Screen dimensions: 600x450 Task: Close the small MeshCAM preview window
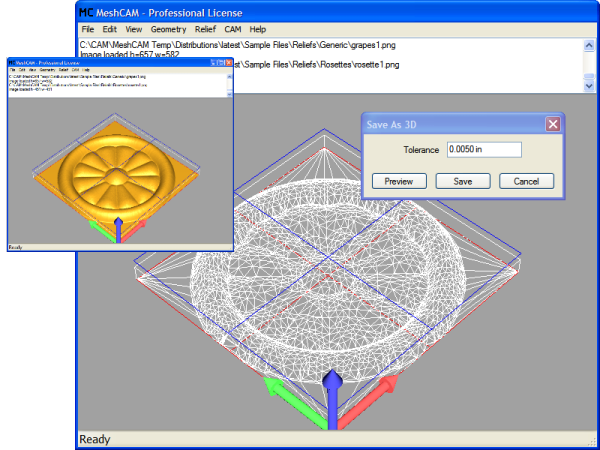[229, 62]
